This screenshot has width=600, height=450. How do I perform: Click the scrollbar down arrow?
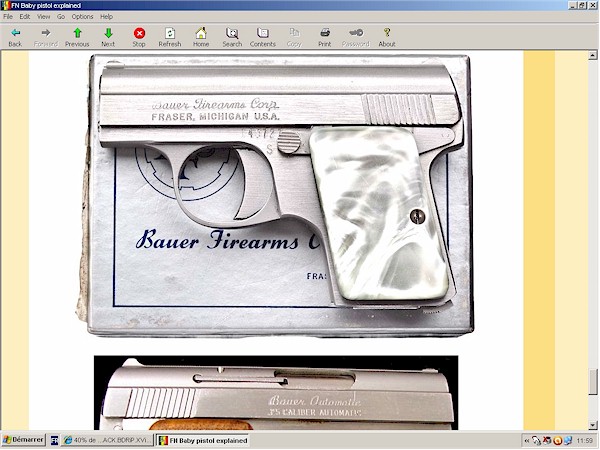(x=593, y=425)
